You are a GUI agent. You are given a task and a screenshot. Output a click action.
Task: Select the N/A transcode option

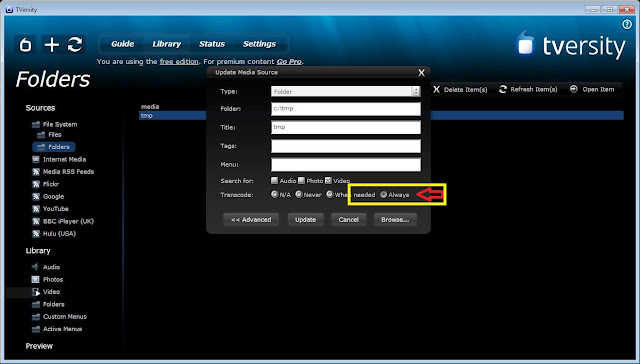pos(275,195)
